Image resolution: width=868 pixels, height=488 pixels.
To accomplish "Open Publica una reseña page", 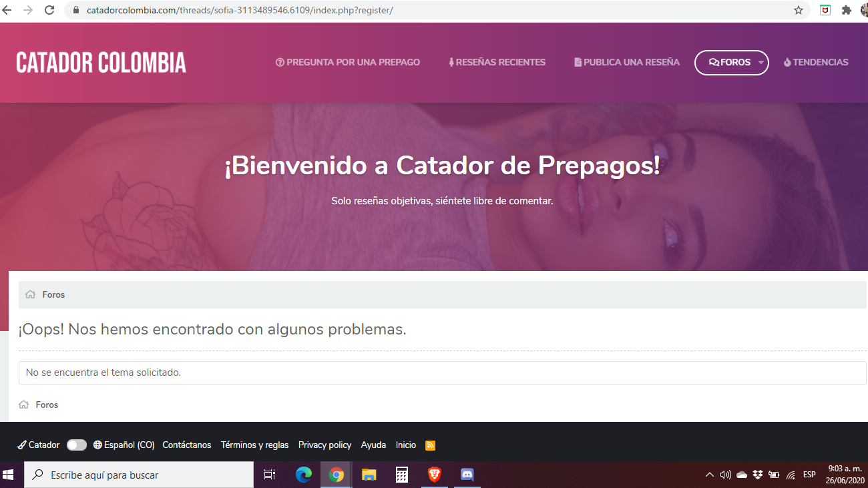I will tap(627, 62).
